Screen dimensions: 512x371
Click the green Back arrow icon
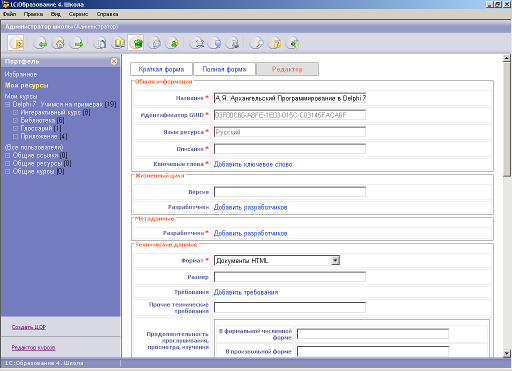click(41, 43)
